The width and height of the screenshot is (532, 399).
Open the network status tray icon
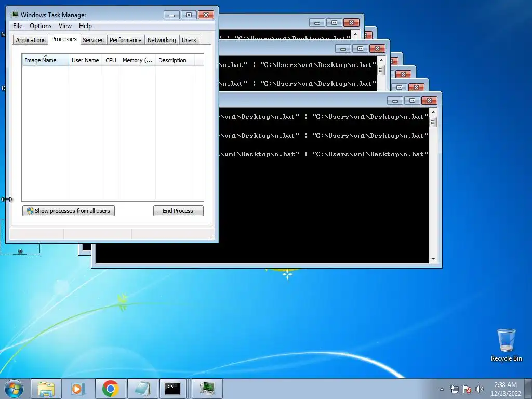[x=454, y=389]
